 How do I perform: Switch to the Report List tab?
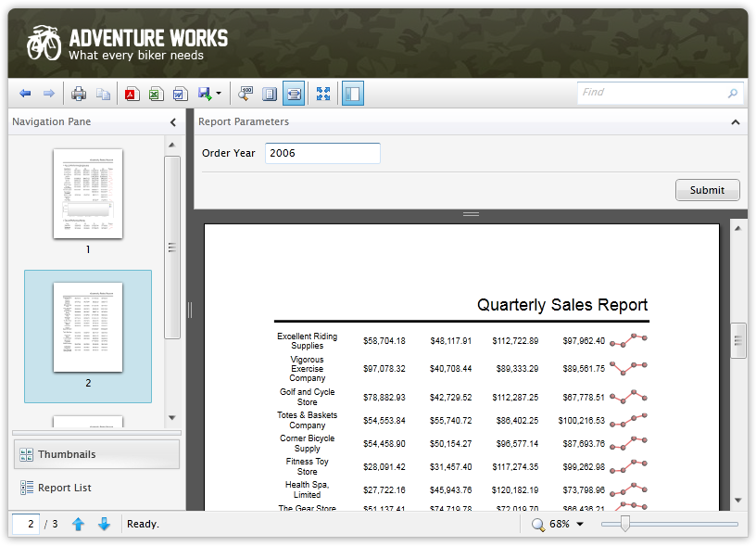point(64,488)
